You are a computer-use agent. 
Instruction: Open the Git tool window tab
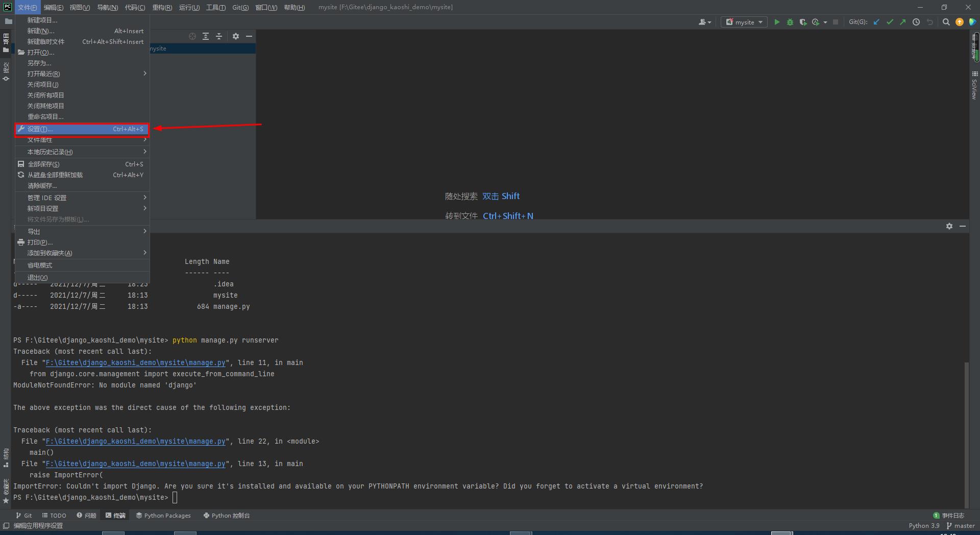pyautogui.click(x=23, y=516)
